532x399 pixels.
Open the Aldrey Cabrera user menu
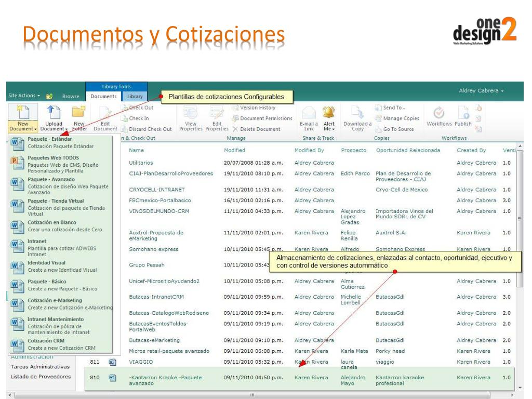pyautogui.click(x=481, y=90)
